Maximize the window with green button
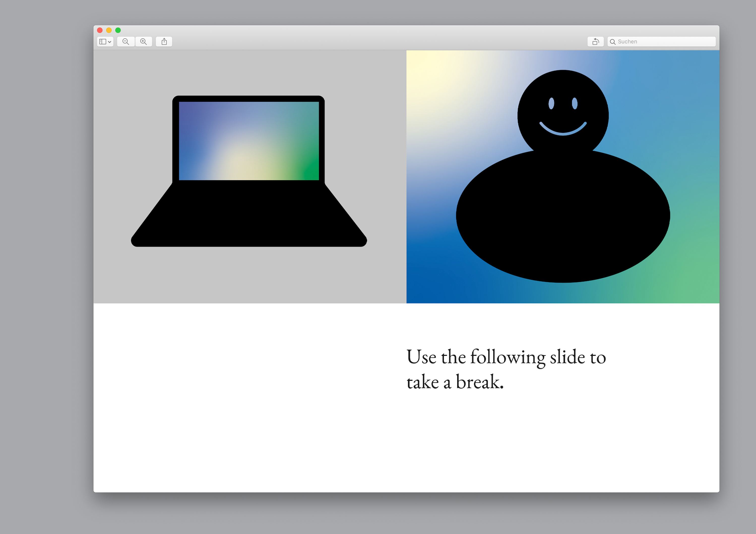The width and height of the screenshot is (756, 534). [x=118, y=30]
